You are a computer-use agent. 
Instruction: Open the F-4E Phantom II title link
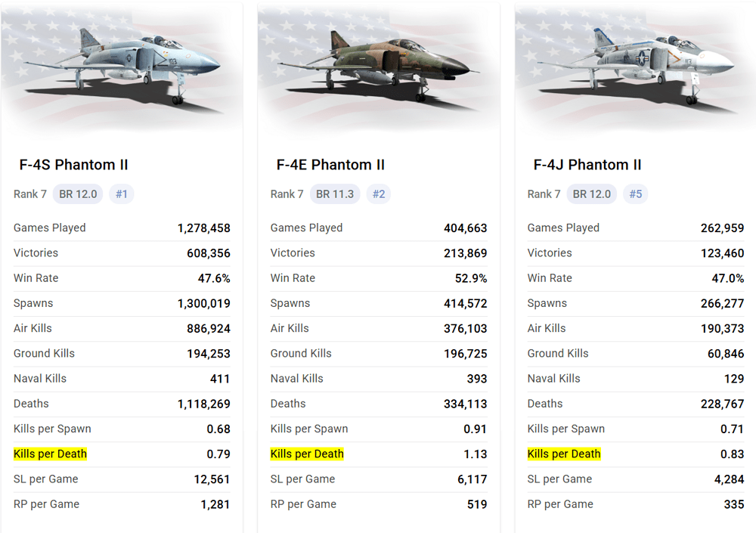tap(330, 165)
